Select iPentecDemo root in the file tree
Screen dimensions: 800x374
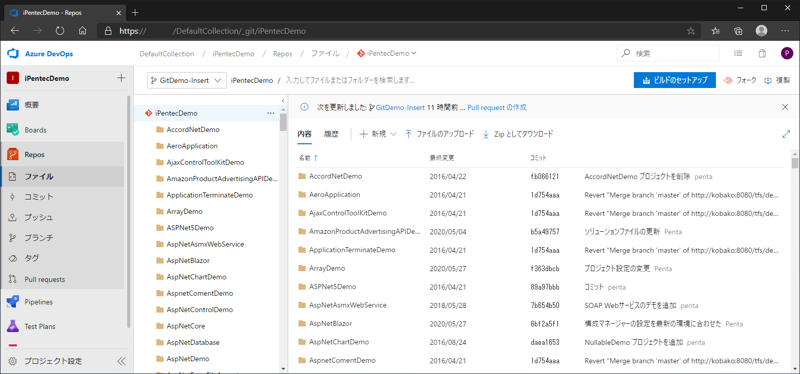176,113
